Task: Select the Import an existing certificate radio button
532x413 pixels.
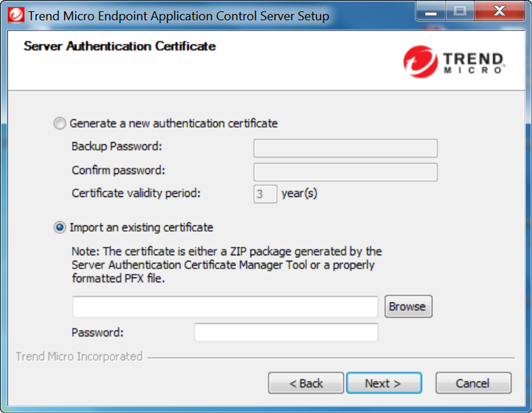Action: pos(60,228)
